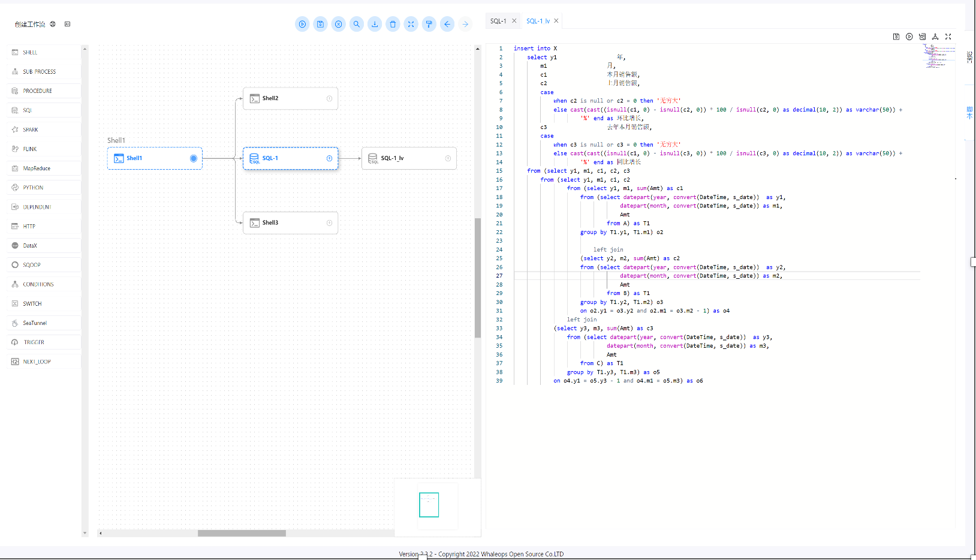Delete selected node with the trash icon
The height and width of the screenshot is (560, 976).
click(x=393, y=24)
